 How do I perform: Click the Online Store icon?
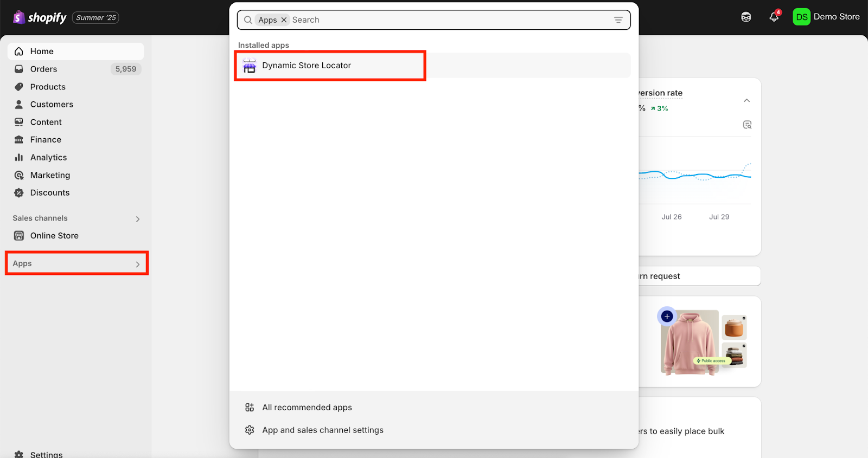(19, 236)
